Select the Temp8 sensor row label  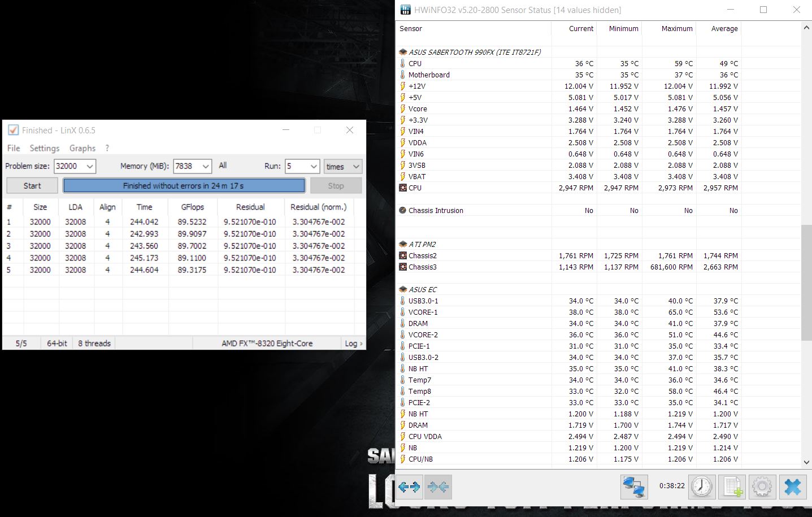pyautogui.click(x=420, y=391)
